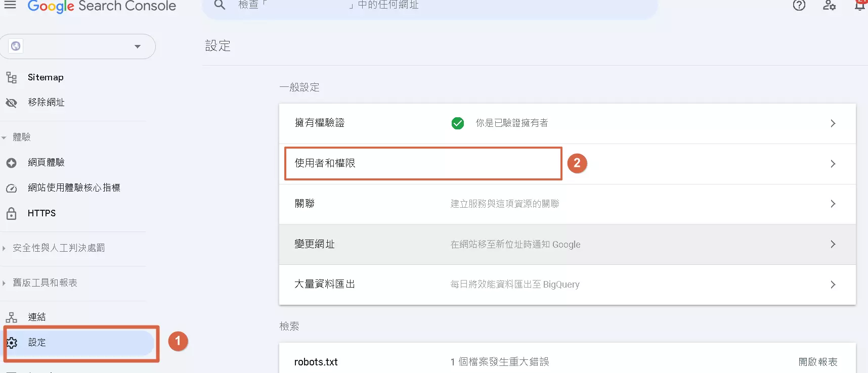Image resolution: width=868 pixels, height=373 pixels.
Task: Open the 網頁體驗 sidebar item
Action: tap(46, 162)
